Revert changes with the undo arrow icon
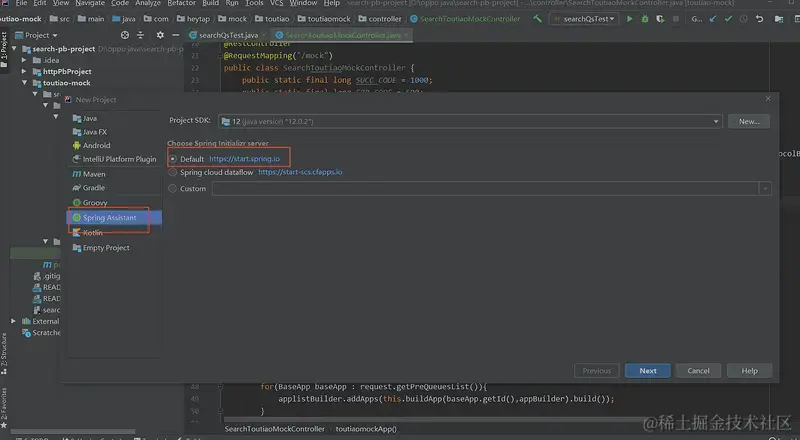The height and width of the screenshot is (440, 800). 759,19
